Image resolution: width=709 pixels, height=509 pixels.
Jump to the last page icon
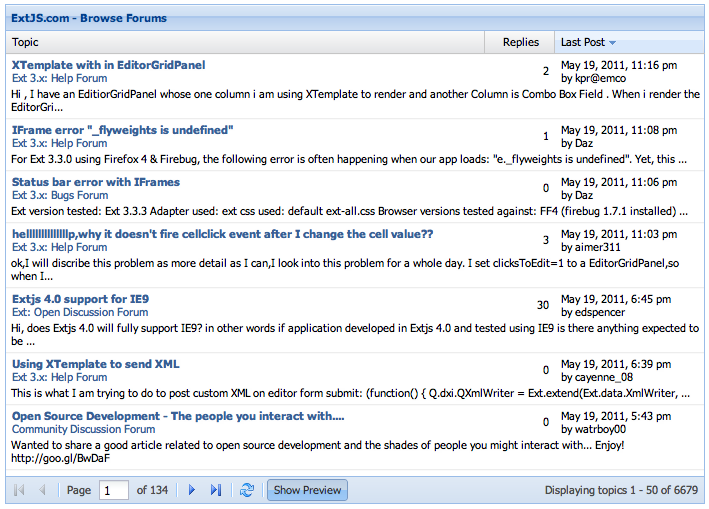point(216,490)
